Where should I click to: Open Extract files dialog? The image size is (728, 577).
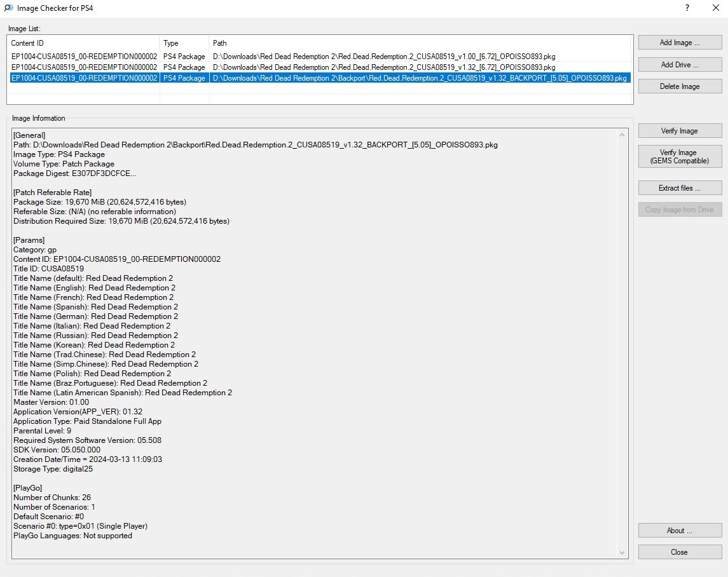click(x=680, y=188)
